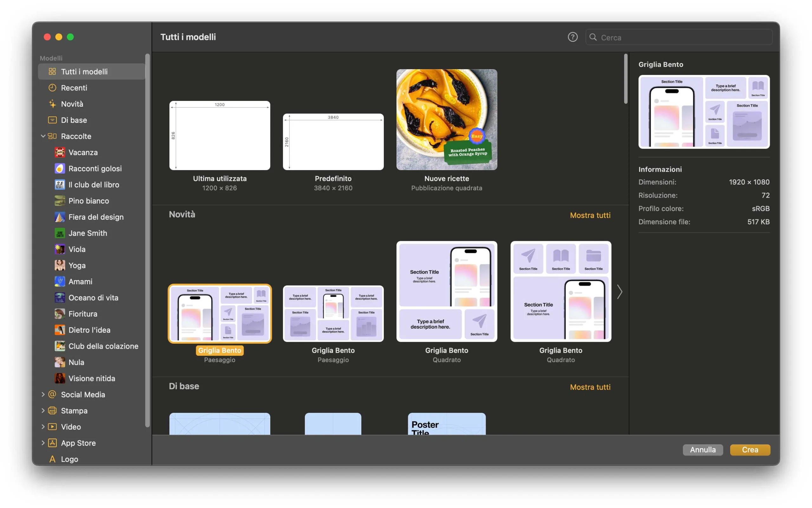Open the Vacanza collection
Screen dimensions: 812x508
click(82, 152)
